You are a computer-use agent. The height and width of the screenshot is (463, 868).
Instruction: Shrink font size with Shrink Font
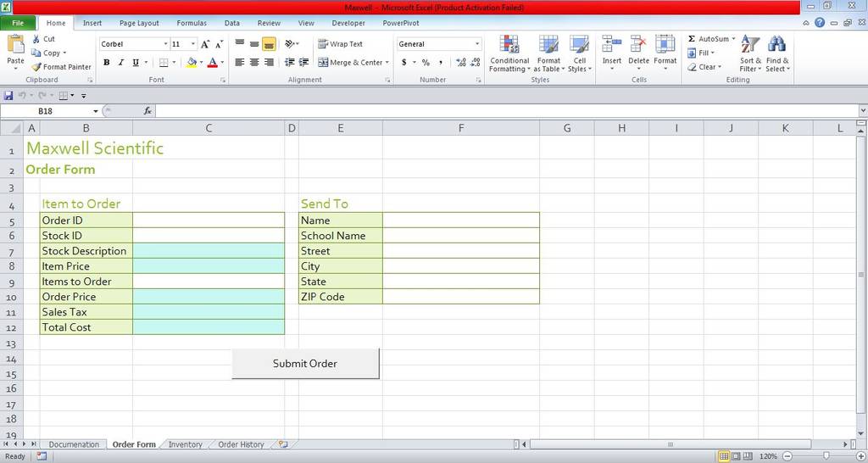coord(220,44)
